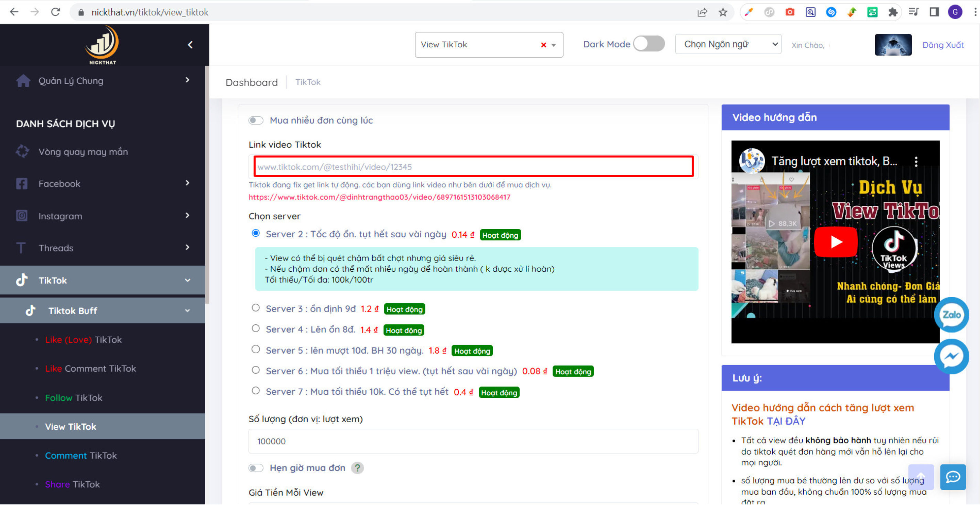Go to Dashboard breadcrumb
The height and width of the screenshot is (505, 980).
tap(251, 82)
